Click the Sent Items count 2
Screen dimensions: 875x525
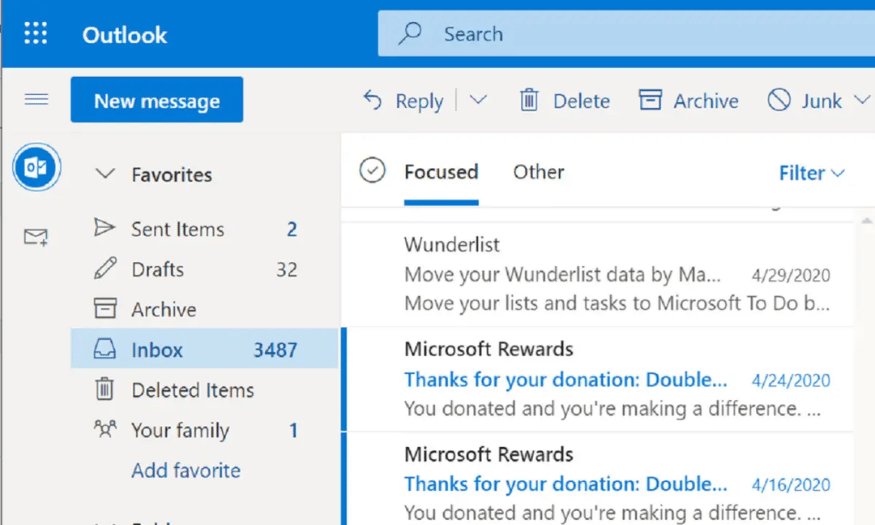(x=292, y=229)
